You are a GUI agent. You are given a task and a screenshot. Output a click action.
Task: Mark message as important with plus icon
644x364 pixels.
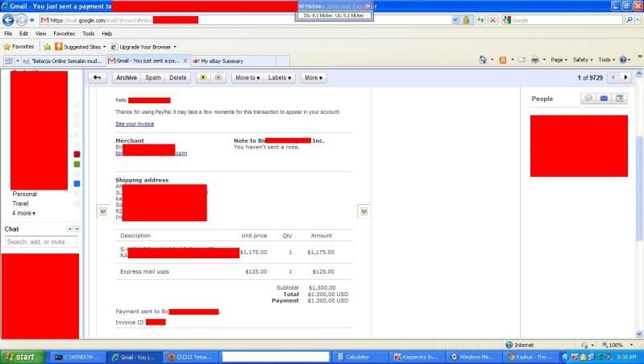(x=203, y=77)
